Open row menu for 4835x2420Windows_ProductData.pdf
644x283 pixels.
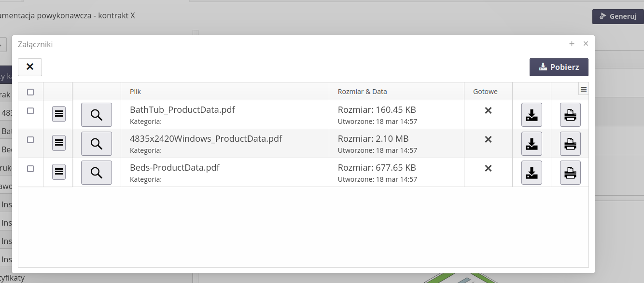59,143
